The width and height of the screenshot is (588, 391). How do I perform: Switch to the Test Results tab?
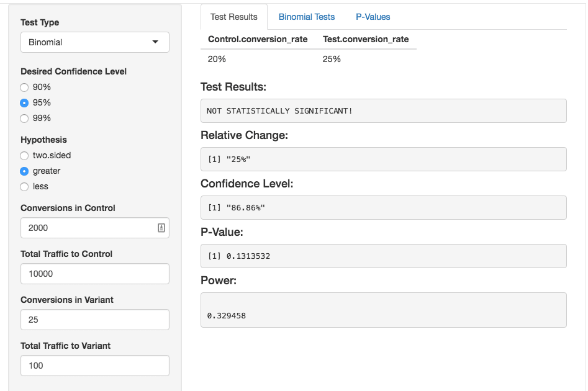point(233,17)
